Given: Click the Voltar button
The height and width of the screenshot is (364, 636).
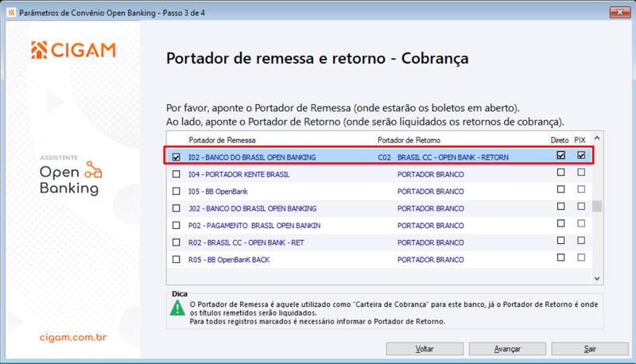Looking at the screenshot, I should (x=425, y=349).
